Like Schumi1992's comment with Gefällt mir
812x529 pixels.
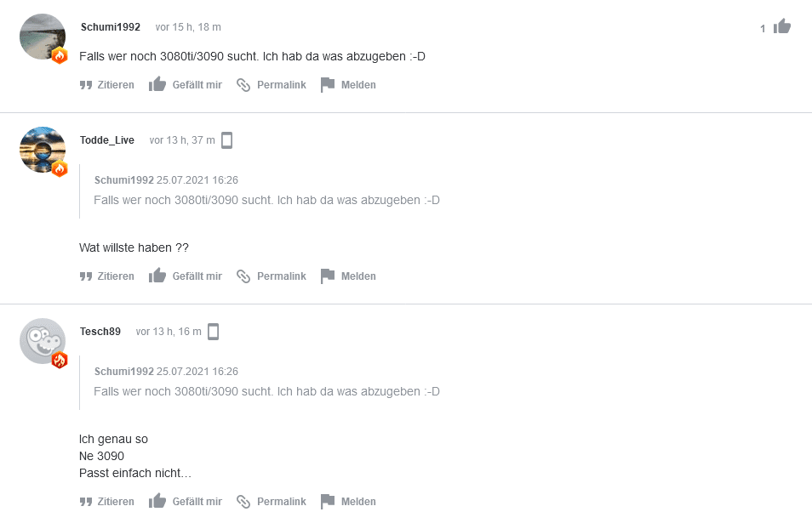185,84
